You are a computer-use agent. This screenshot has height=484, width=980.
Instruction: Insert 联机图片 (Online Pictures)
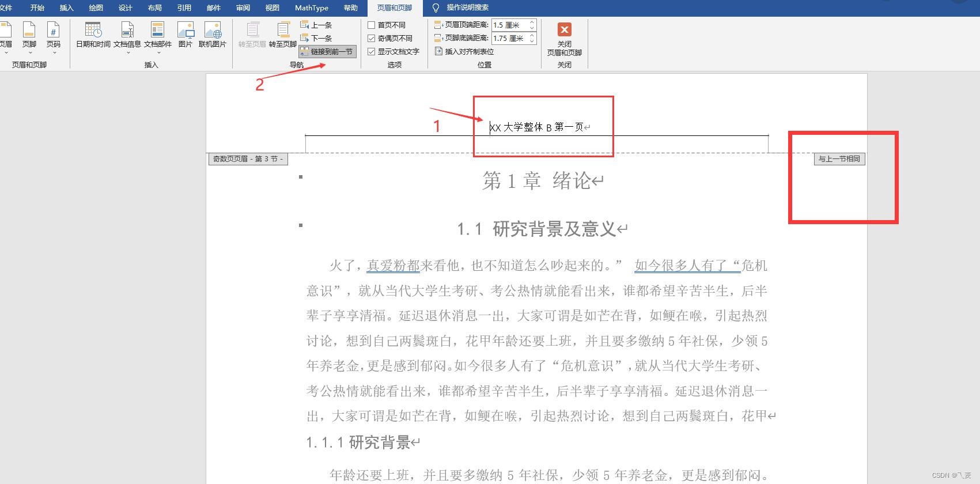pyautogui.click(x=213, y=35)
